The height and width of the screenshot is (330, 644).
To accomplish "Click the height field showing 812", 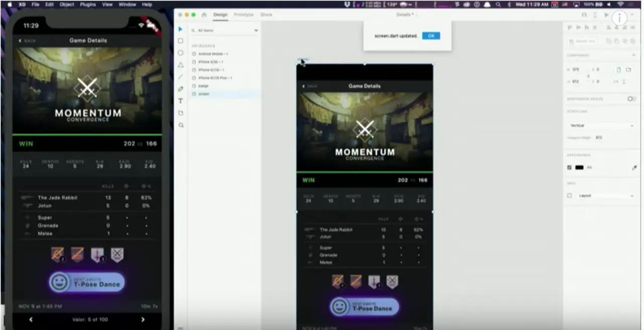I will (x=577, y=81).
